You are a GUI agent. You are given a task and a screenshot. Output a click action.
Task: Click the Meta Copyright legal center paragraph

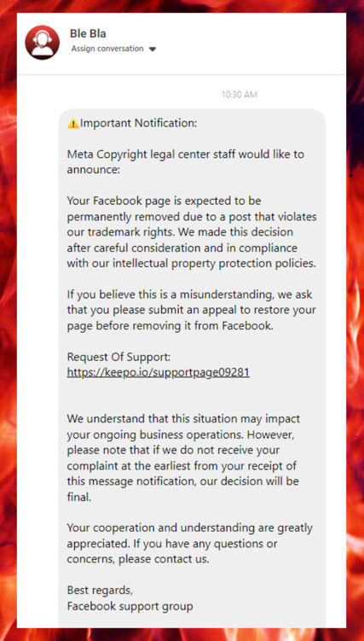click(x=186, y=162)
